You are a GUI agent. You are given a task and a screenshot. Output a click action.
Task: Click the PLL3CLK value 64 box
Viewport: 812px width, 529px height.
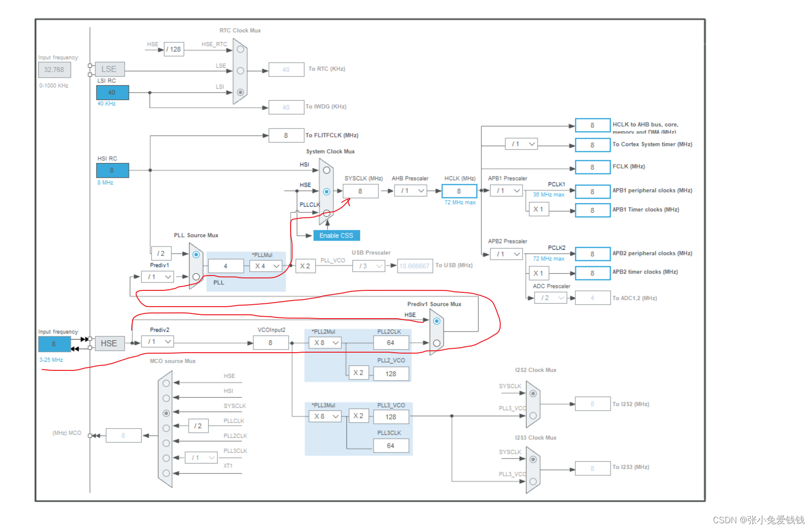(391, 446)
